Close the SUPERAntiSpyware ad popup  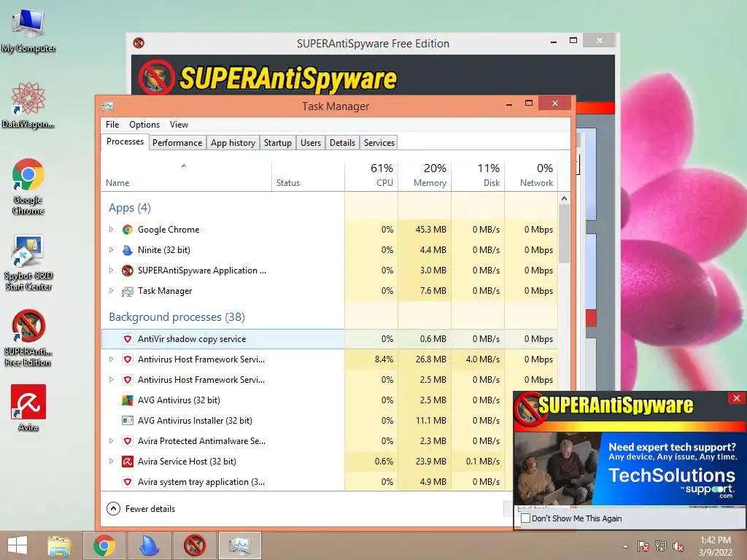click(737, 398)
